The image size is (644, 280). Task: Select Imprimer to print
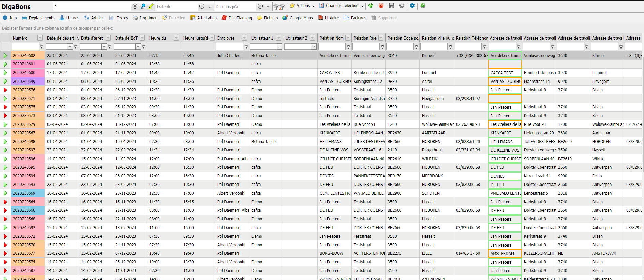coord(145,18)
